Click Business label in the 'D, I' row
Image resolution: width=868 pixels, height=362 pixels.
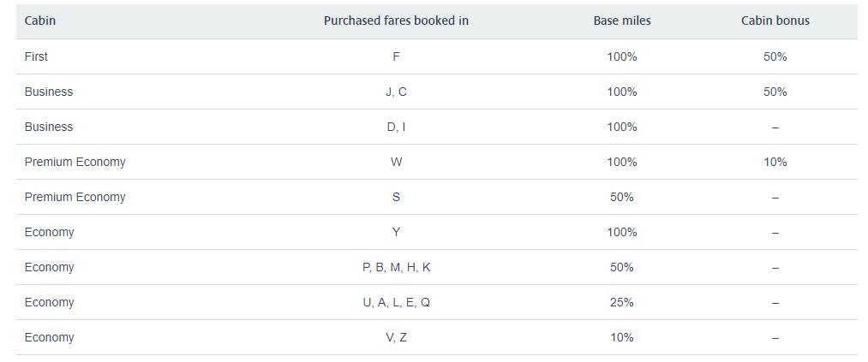tap(49, 127)
